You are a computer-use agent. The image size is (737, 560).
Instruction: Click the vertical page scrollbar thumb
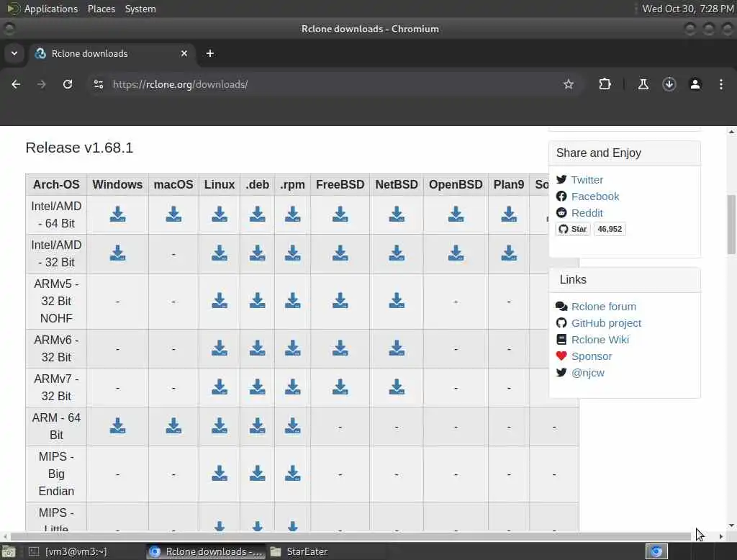[x=731, y=225]
